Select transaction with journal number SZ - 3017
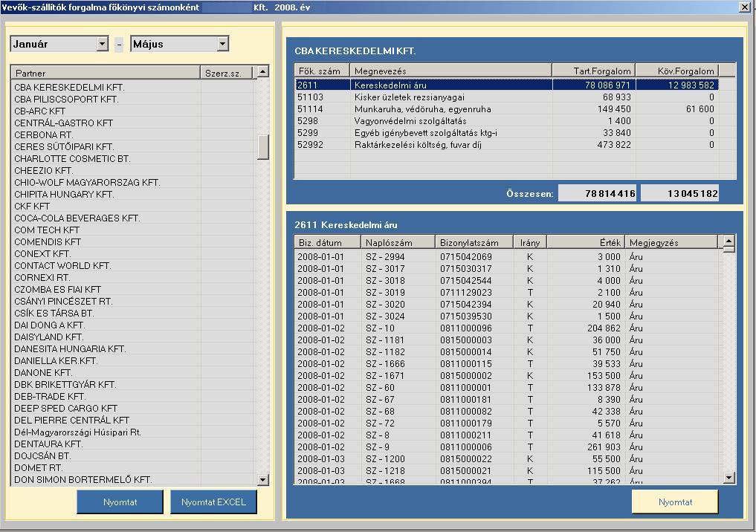This screenshot has height=532, width=756. pos(508,268)
